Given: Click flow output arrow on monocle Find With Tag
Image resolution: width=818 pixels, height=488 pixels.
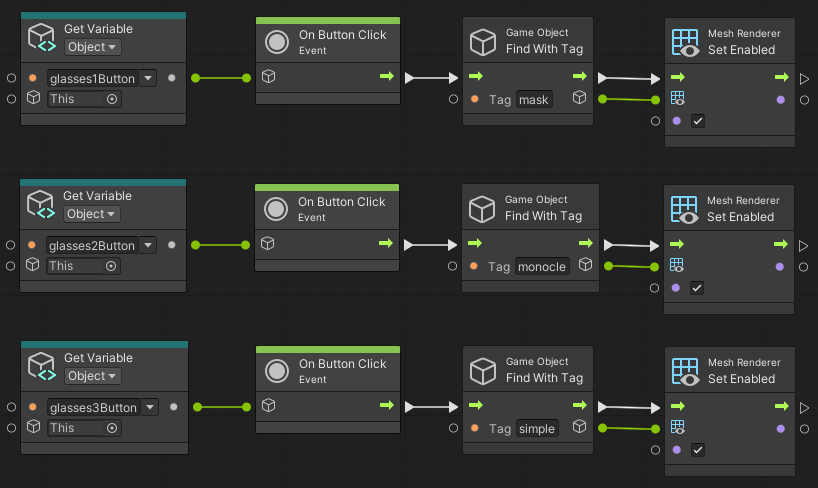Looking at the screenshot, I should coord(586,243).
